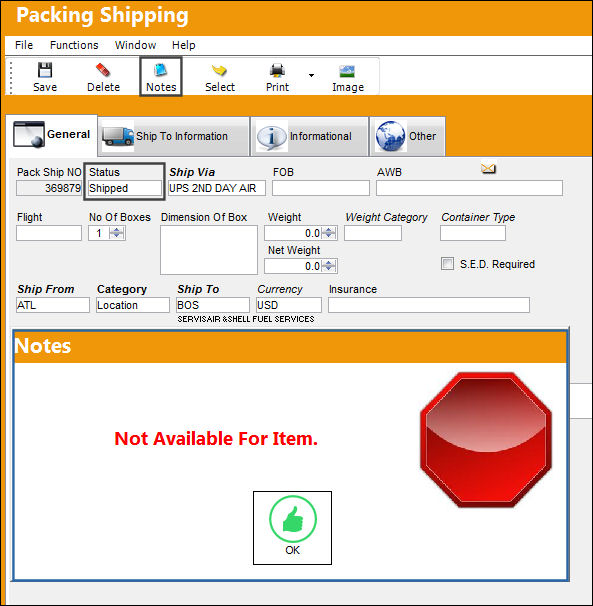Click the Ship From field ATL
The width and height of the screenshot is (593, 606).
click(53, 305)
